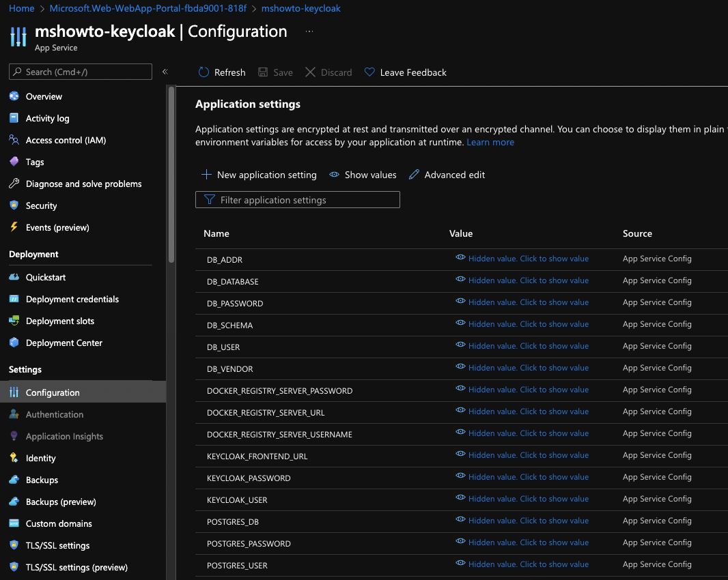Viewport: 728px width, 580px height.
Task: Click the Overview icon in sidebar
Action: pos(14,96)
